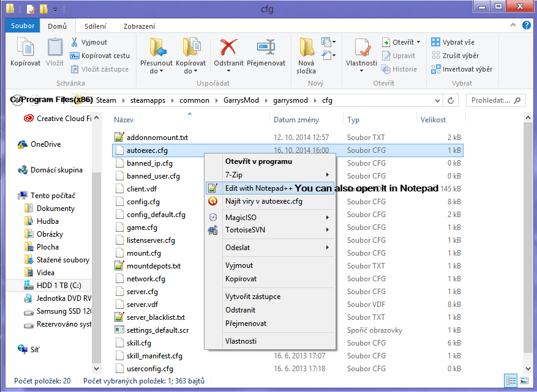Select the settings_default.scr file icon
The height and width of the screenshot is (392, 537).
tap(119, 330)
